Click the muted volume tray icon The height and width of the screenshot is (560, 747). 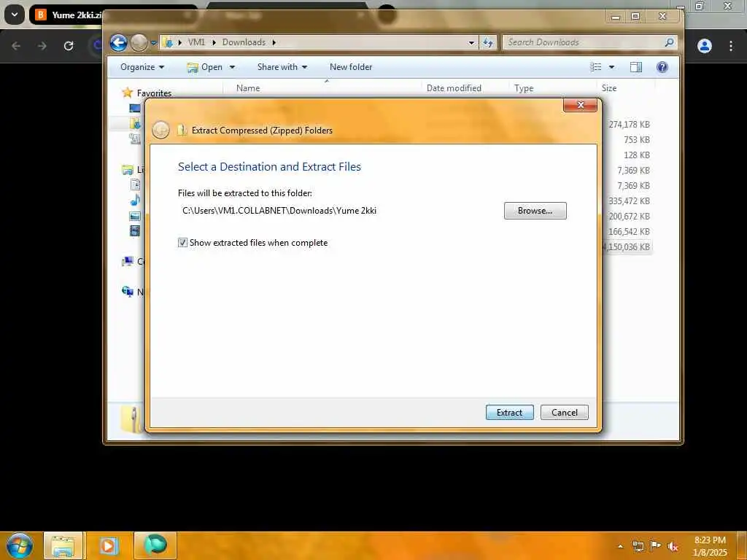coord(673,546)
